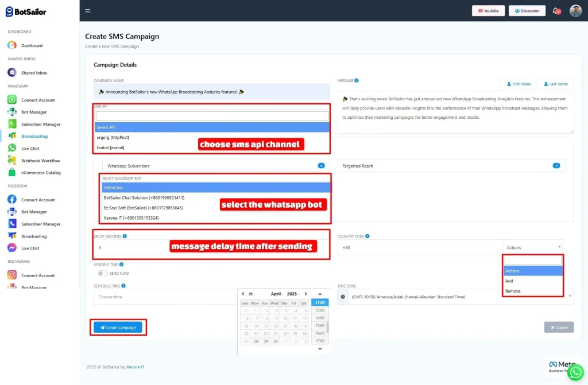Go to next month in calendar
This screenshot has width=588, height=385.
click(x=306, y=294)
